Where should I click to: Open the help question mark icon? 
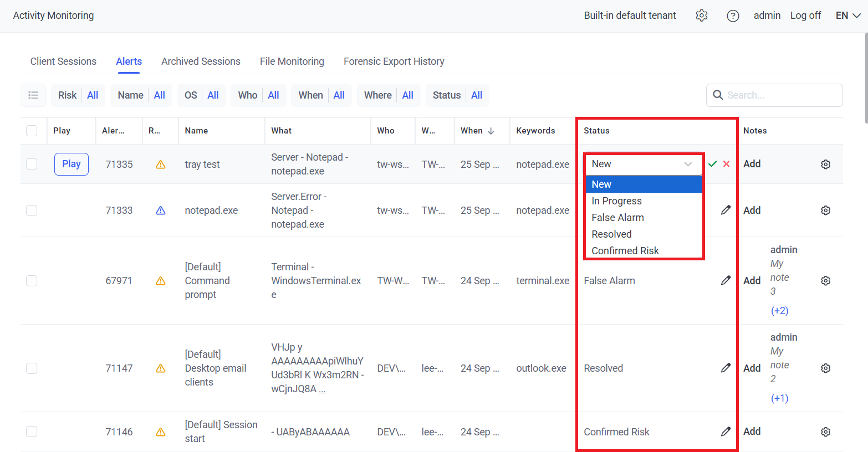(x=733, y=16)
